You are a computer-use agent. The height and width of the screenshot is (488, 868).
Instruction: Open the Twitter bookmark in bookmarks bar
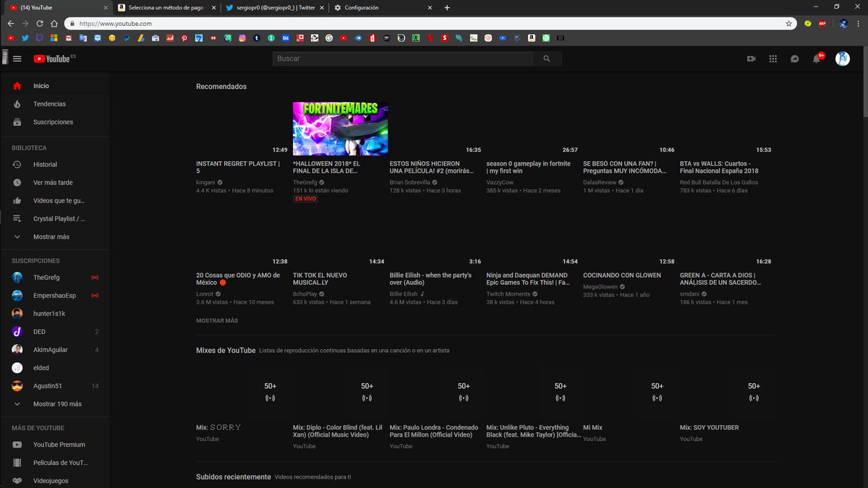pos(25,36)
